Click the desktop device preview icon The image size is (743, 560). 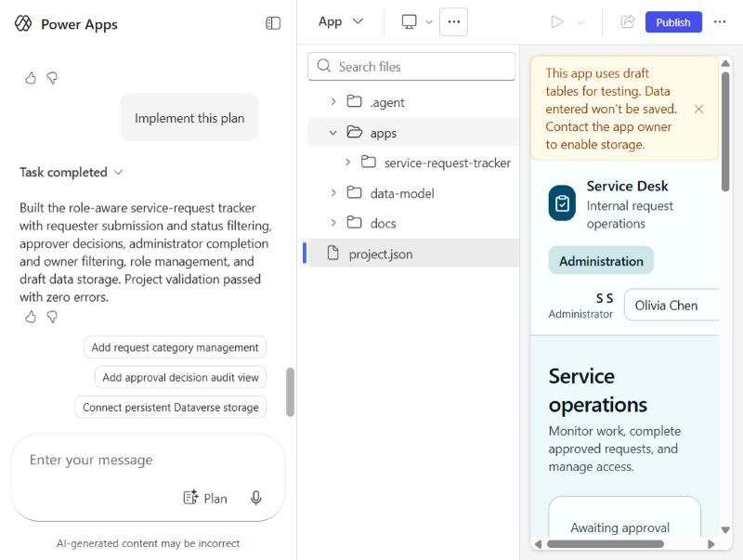(409, 21)
